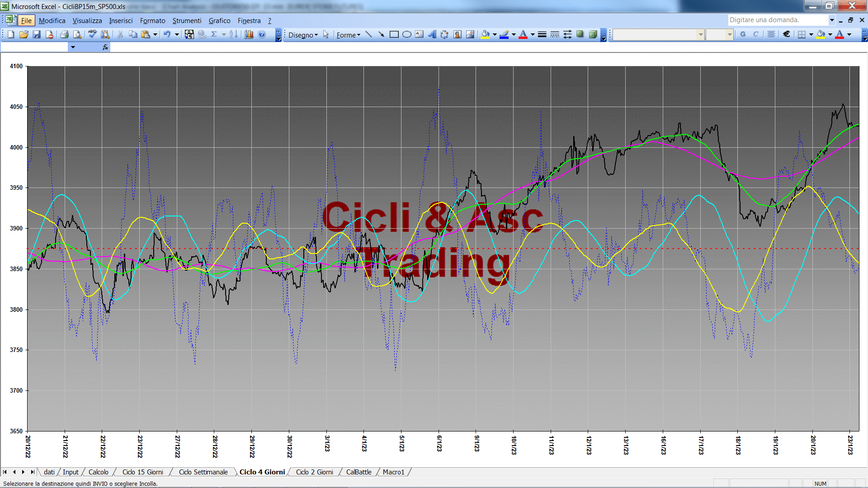Create a new workbook with New icon
This screenshot has height=488, width=868.
(11, 34)
